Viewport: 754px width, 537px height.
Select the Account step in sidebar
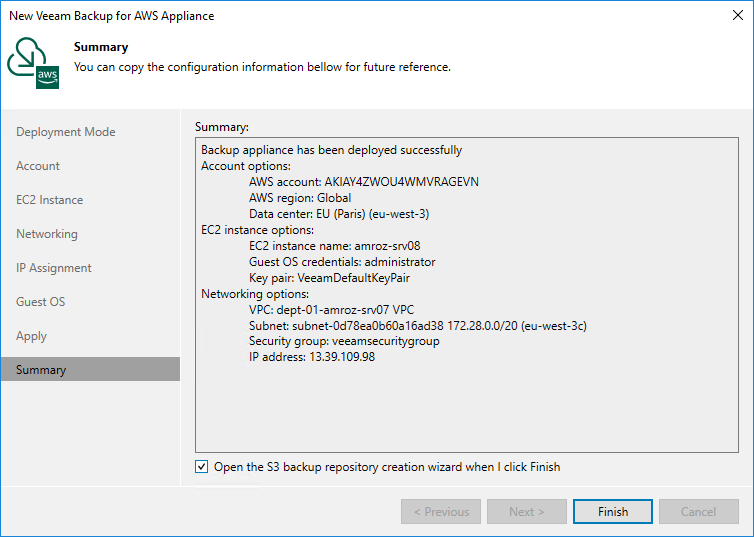[38, 166]
